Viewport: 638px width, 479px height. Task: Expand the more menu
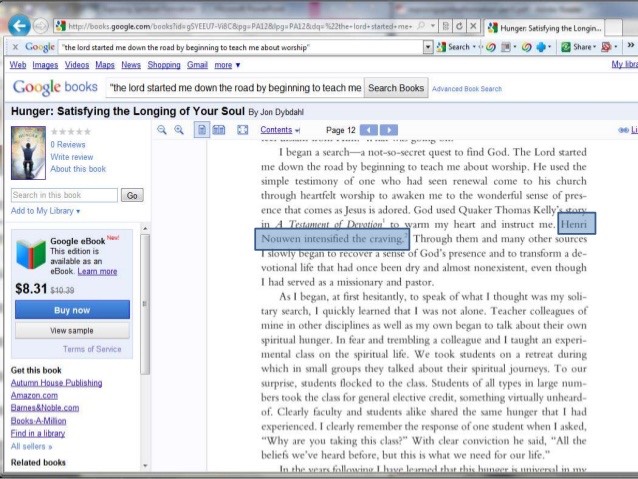[x=227, y=65]
